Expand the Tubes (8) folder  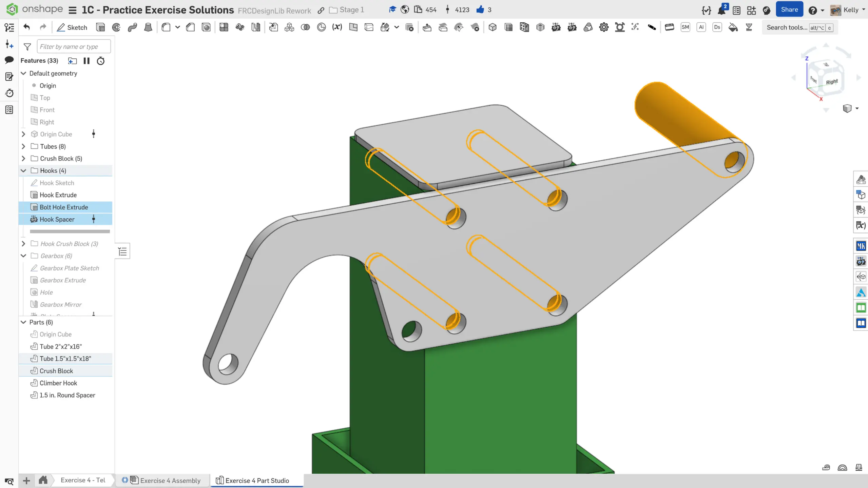tap(23, 146)
